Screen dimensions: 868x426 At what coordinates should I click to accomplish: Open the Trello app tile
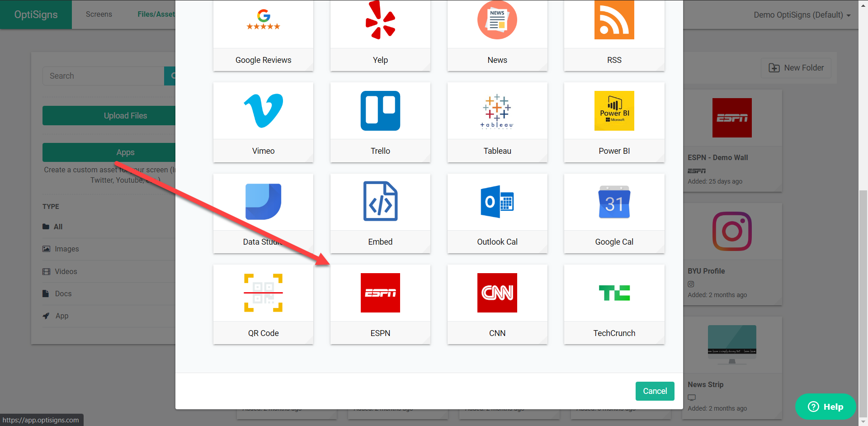[x=380, y=122]
